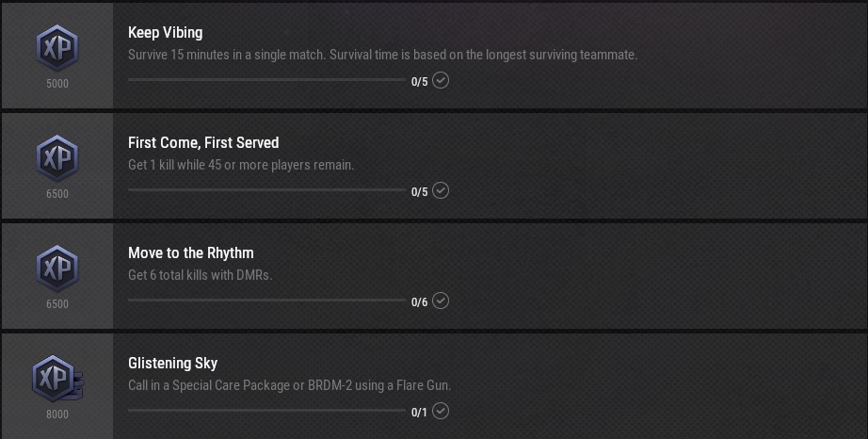Screen dimensions: 868x439
Task: Click the First Come, First Served XP icon
Action: [x=56, y=157]
